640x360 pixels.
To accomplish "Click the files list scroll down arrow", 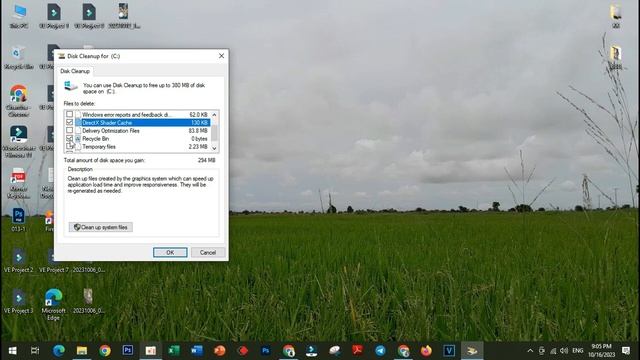I will point(214,148).
